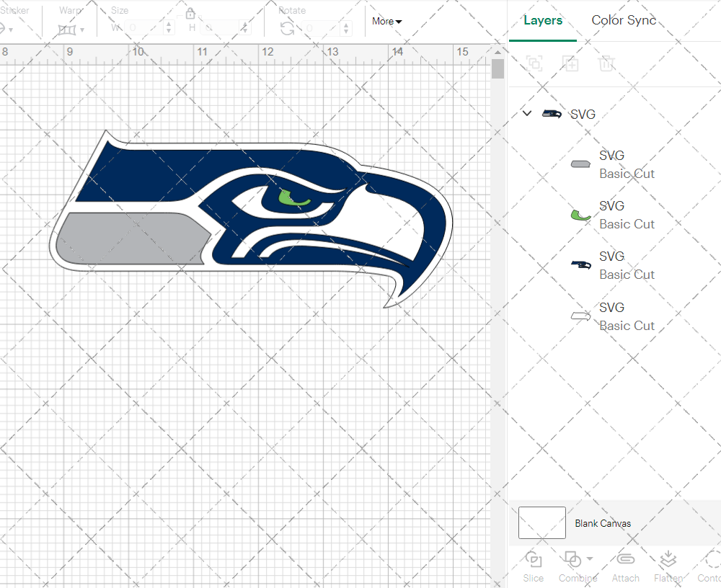Click the Delete layer trash icon
Viewport: 721px width, 588px height.
606,63
